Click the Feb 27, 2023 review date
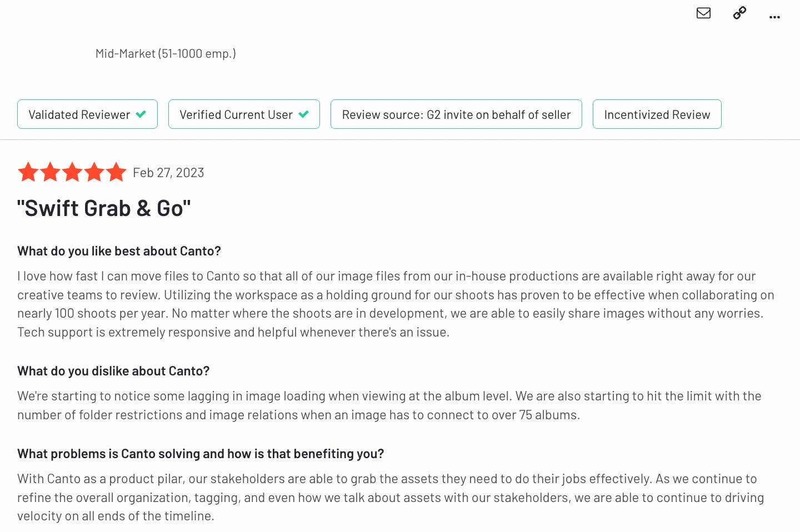Image resolution: width=800 pixels, height=532 pixels. [168, 173]
